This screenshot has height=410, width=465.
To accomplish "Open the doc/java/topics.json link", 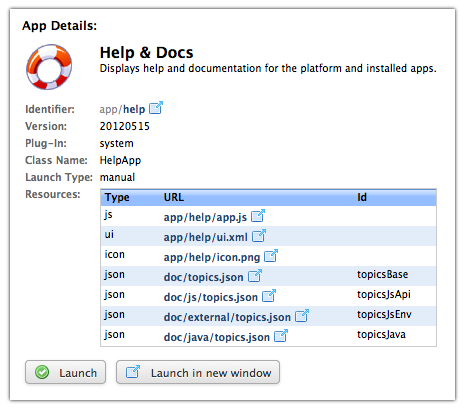I will (217, 337).
